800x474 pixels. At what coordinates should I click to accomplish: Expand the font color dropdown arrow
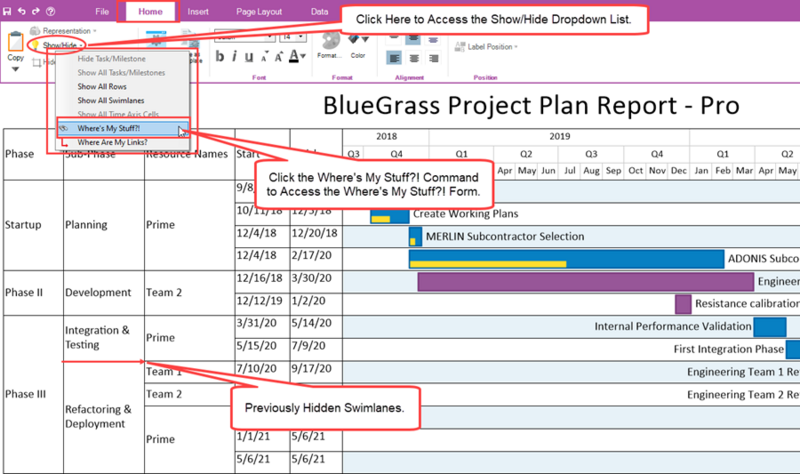click(303, 56)
